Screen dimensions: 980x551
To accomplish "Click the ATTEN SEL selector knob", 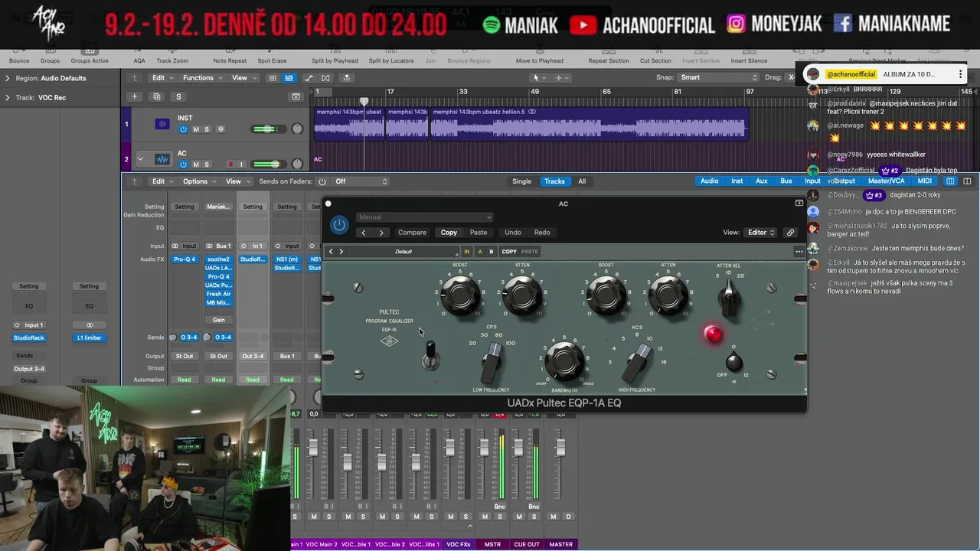I will pyautogui.click(x=730, y=297).
